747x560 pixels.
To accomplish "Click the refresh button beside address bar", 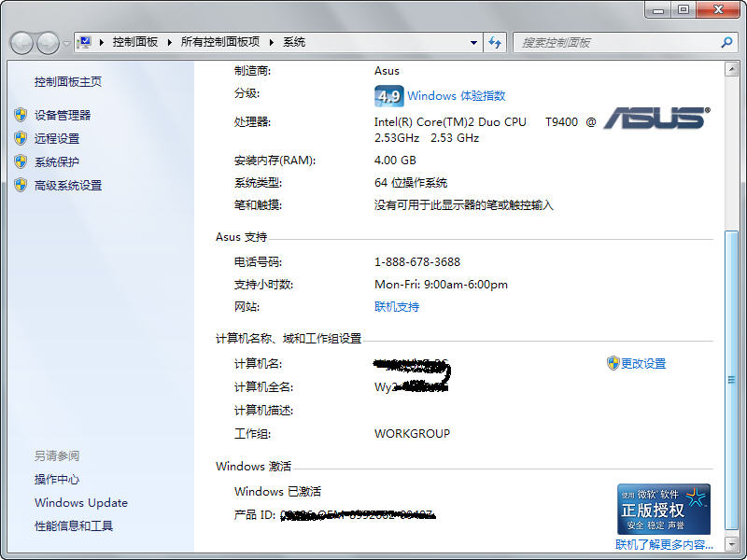I will click(495, 43).
